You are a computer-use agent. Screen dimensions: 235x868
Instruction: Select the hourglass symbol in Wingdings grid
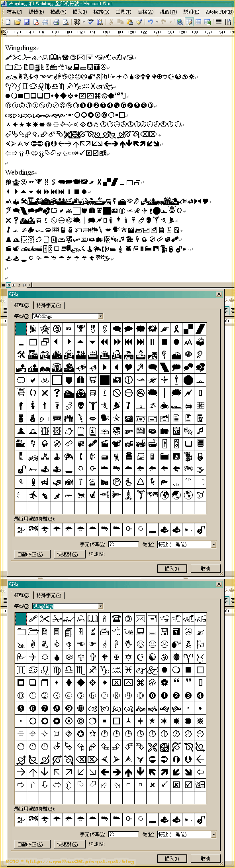coord(93,632)
